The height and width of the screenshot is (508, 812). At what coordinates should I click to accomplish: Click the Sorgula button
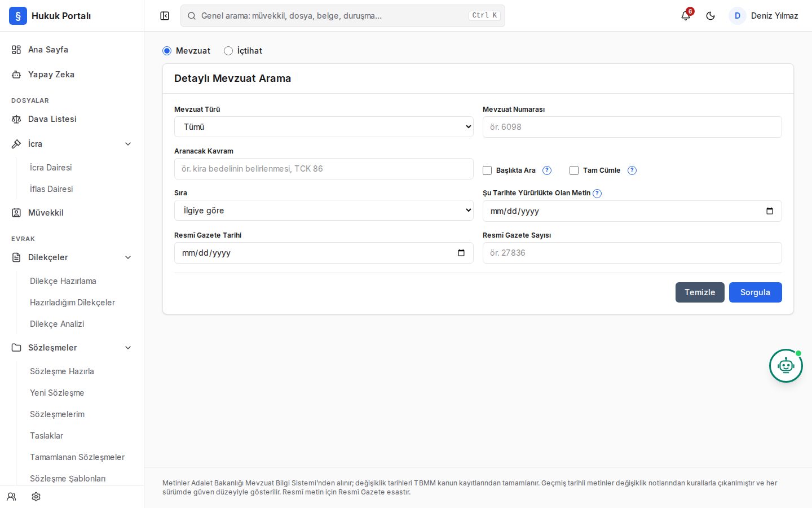[756, 292]
